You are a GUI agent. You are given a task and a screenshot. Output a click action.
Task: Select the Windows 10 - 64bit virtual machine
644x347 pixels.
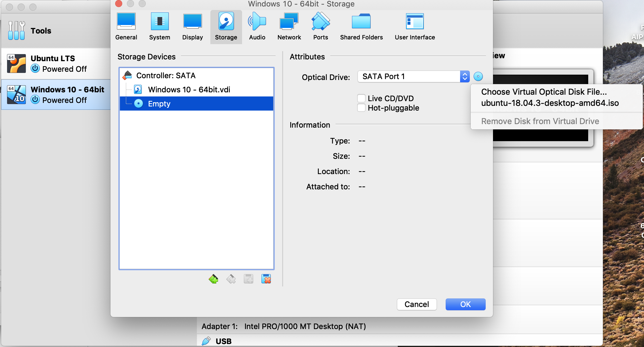click(56, 95)
